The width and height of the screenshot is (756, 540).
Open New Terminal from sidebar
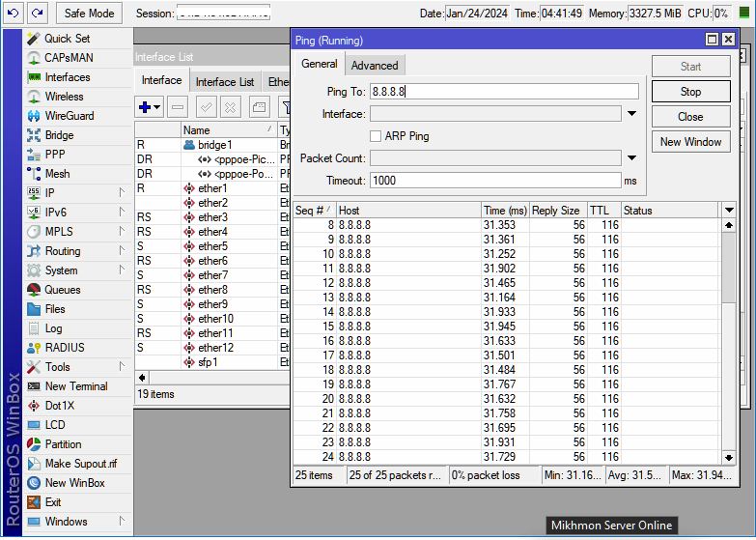click(x=75, y=386)
